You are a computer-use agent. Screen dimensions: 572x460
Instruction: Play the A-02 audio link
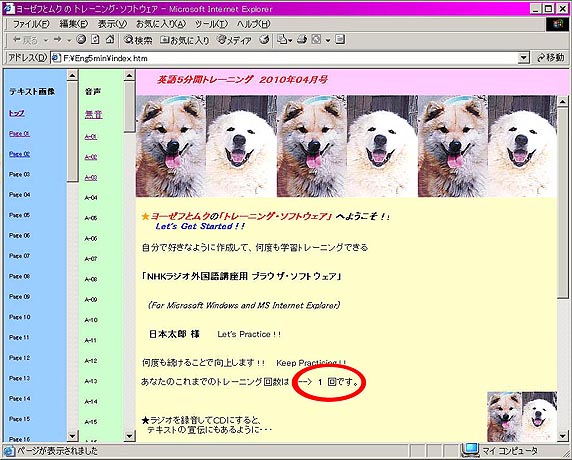[x=90, y=157]
